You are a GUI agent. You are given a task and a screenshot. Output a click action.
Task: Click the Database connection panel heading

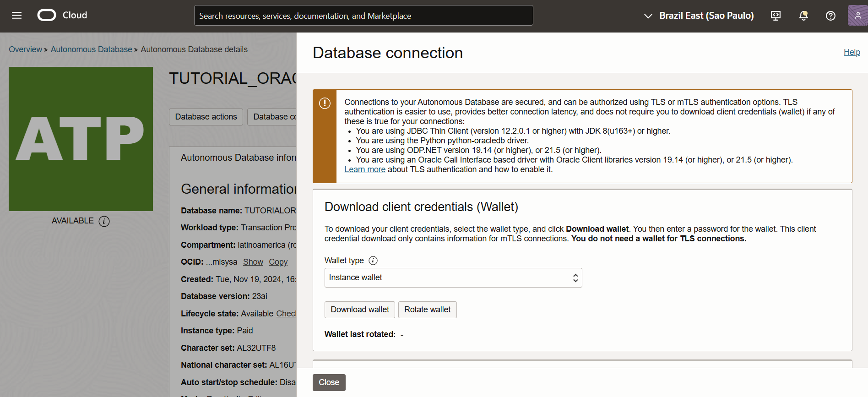388,53
